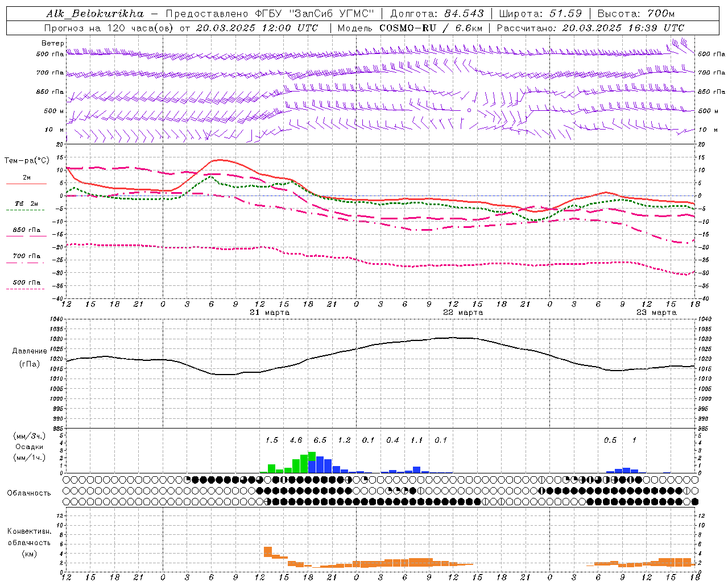The width and height of the screenshot is (728, 582).
Task: Click the Облачность cloud cover label
Action: point(29,493)
